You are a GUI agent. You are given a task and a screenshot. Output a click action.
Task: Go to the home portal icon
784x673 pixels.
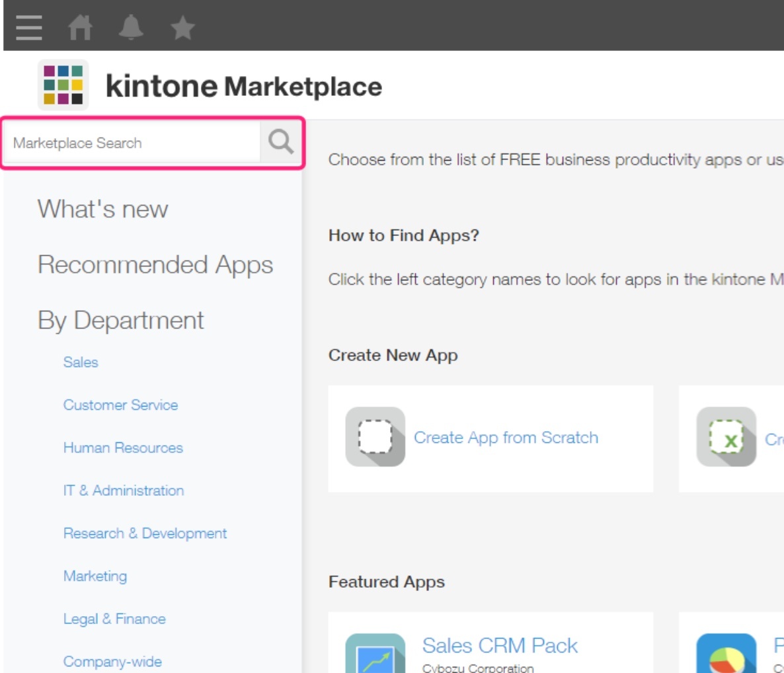coord(80,28)
